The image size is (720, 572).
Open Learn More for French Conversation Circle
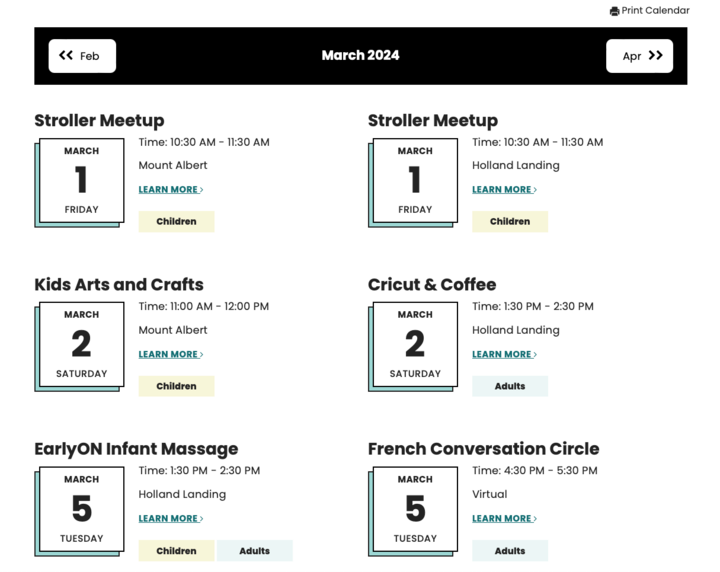tap(504, 518)
